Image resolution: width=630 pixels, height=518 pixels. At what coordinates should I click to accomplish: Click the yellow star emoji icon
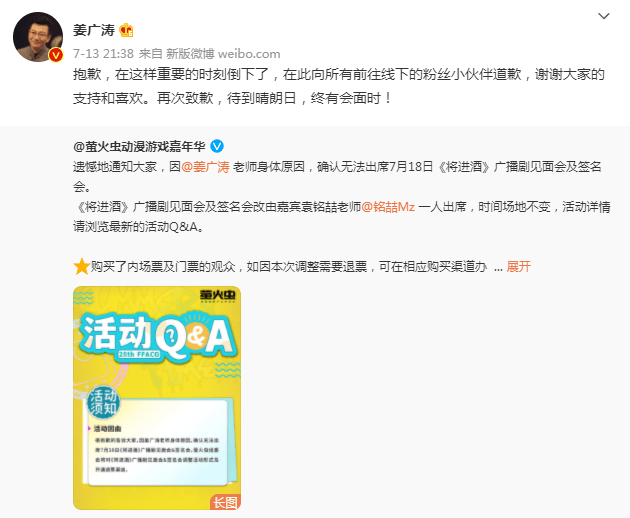pyautogui.click(x=82, y=266)
